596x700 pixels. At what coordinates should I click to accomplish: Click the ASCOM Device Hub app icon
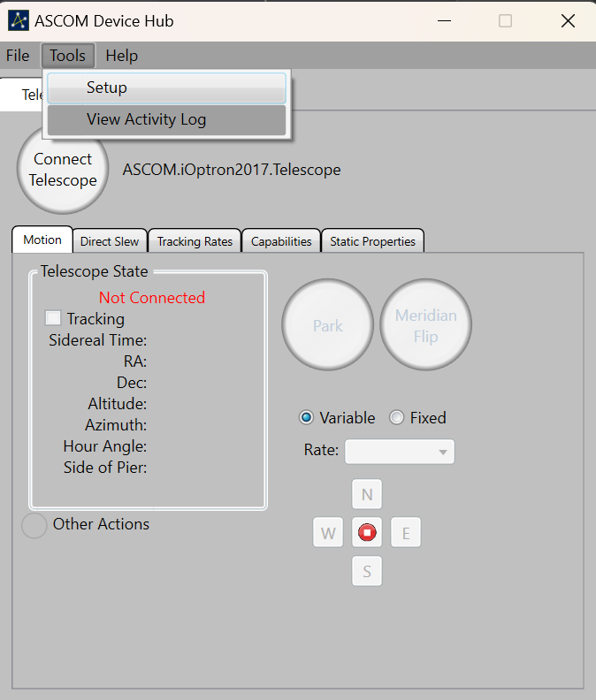point(19,20)
